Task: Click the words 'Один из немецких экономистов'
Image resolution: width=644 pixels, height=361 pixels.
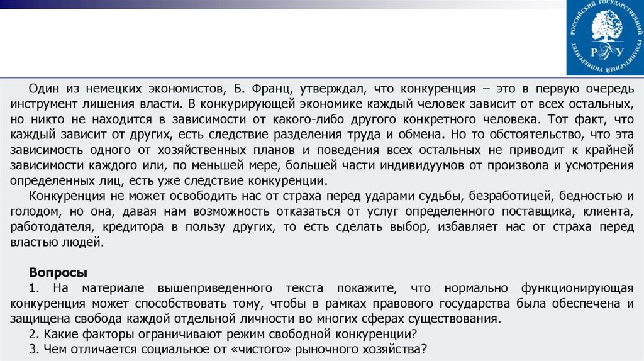Action: [x=126, y=89]
